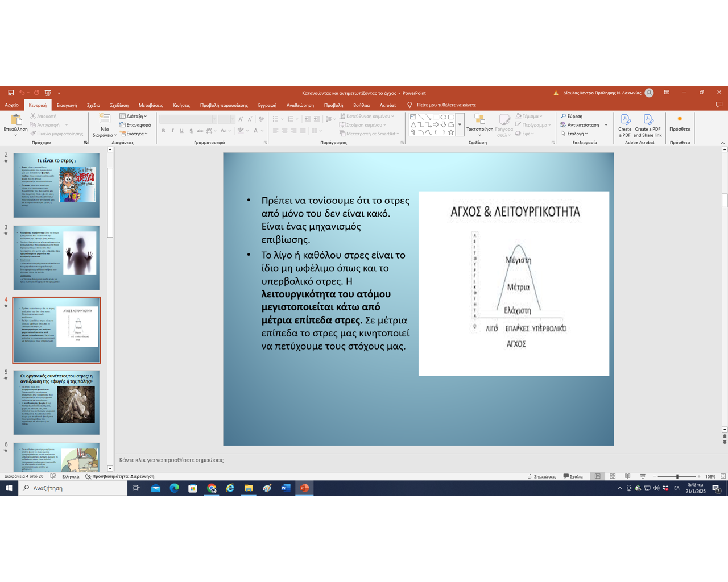Open the Section (Ενότητα) dropdown
This screenshot has height=582, width=728.
pos(134,134)
